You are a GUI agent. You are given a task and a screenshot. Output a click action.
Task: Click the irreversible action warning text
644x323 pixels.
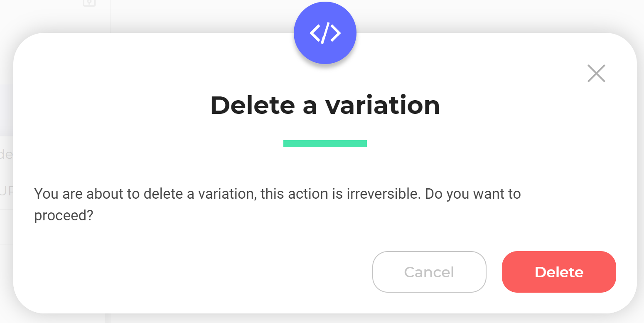278,205
